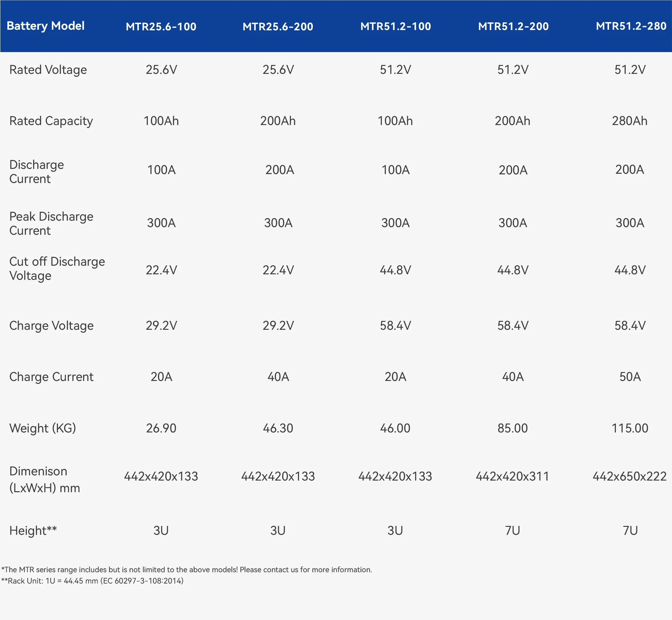Select the 26.90 weight value
This screenshot has width=672, height=620.
(161, 428)
